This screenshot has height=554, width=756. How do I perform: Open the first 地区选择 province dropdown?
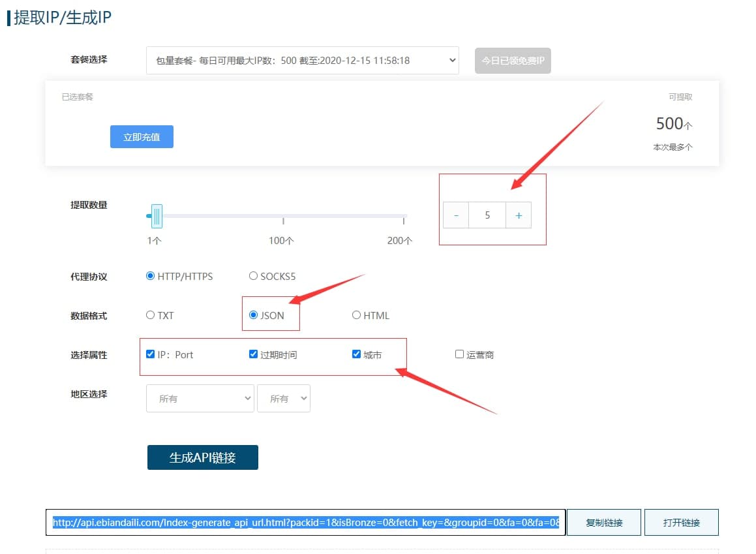tap(200, 398)
